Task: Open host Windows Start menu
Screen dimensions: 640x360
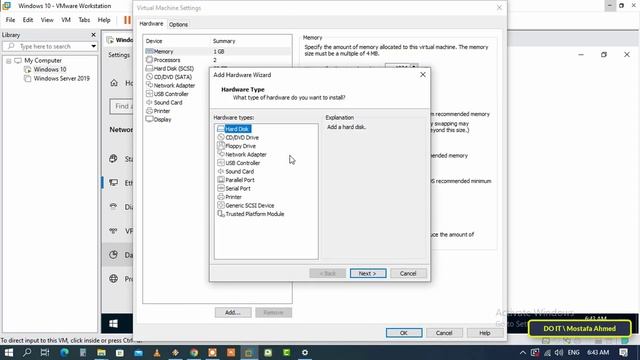Action: 9,353
